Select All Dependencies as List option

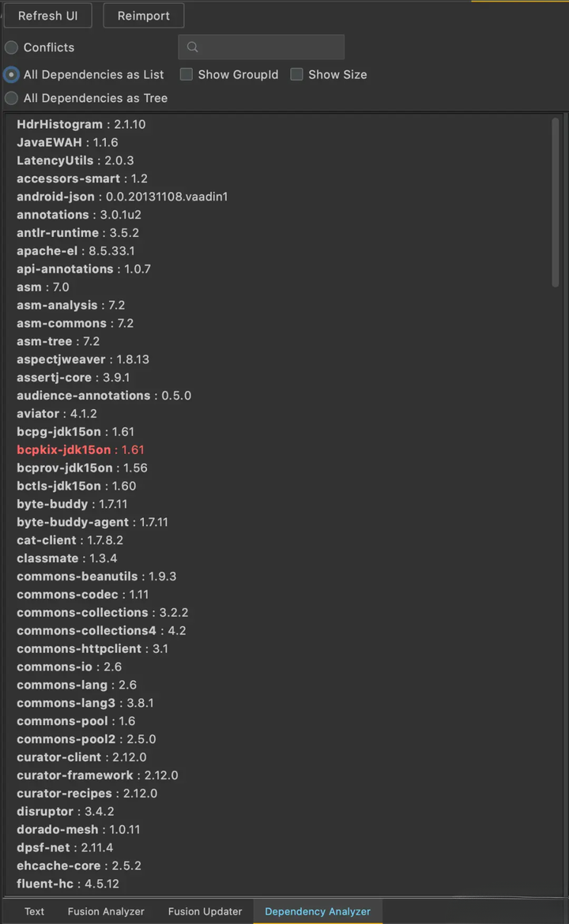coord(11,75)
